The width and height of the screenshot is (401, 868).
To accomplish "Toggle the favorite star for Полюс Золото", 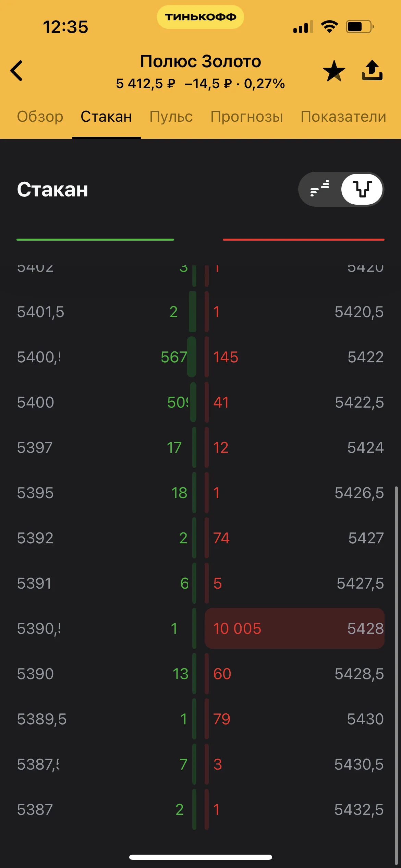I will 334,71.
